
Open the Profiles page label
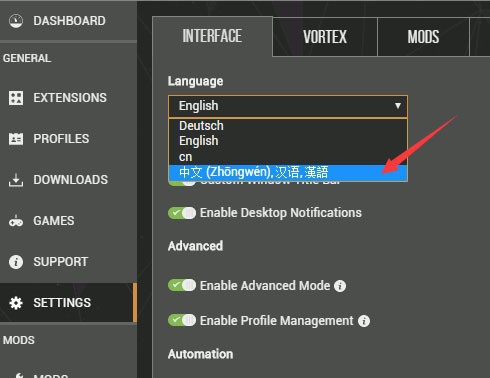coord(61,139)
